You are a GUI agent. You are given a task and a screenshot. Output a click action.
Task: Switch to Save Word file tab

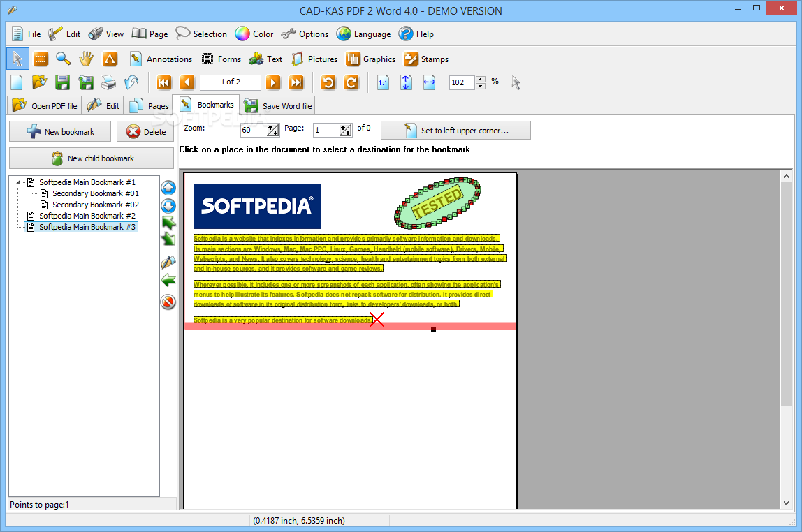point(278,106)
